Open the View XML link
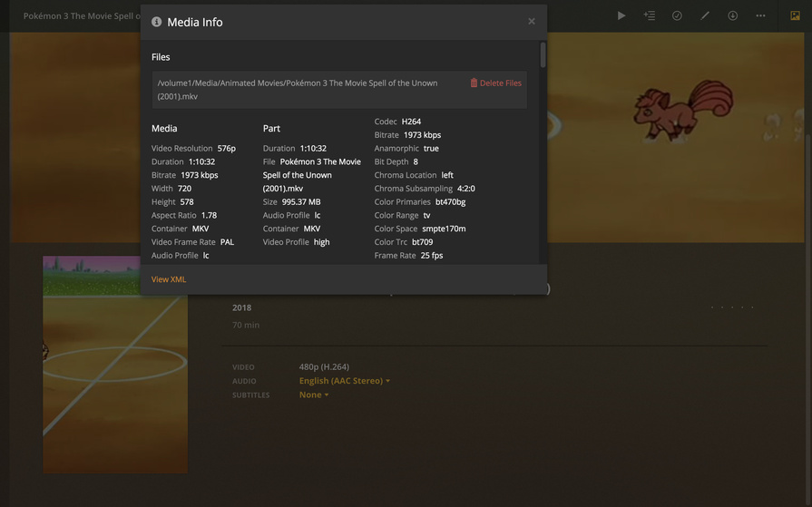This screenshot has height=507, width=812. point(169,279)
